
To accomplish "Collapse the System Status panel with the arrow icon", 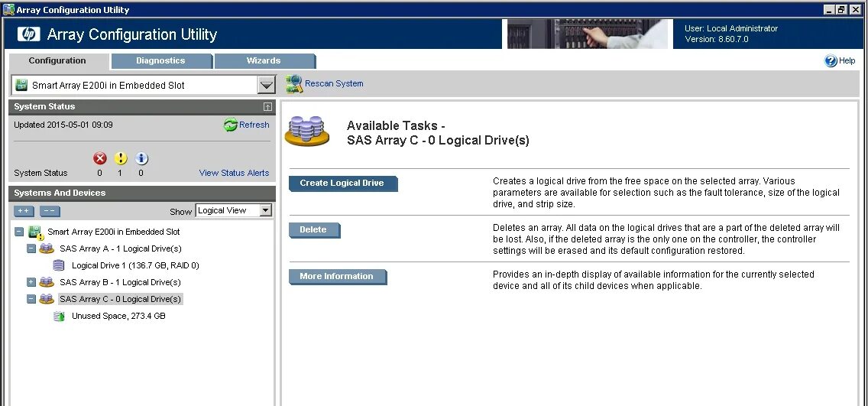I will point(267,106).
